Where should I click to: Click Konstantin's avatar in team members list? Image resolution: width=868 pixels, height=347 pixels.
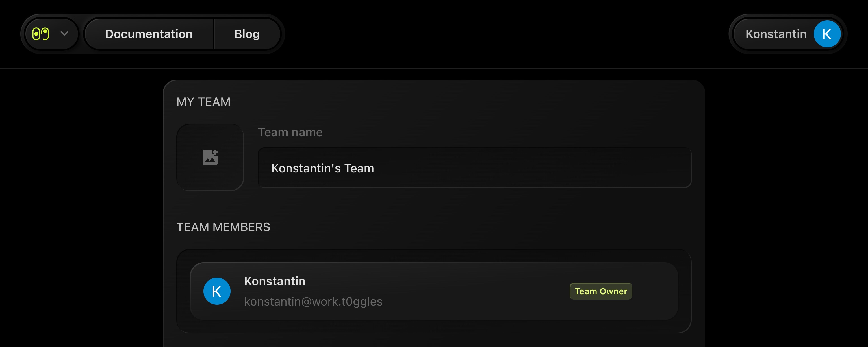217,291
